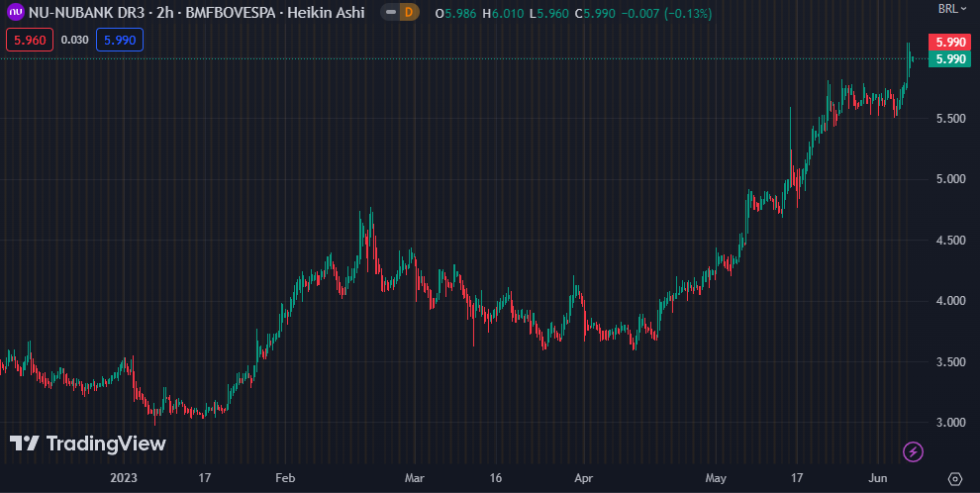Click the TradingView logo
This screenshot has height=493, width=980.
[87, 444]
